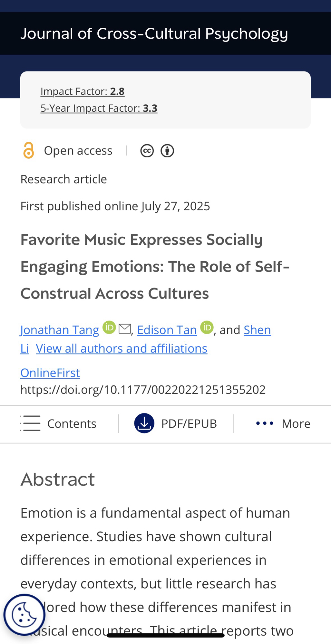Open the Contents menu label

click(72, 423)
